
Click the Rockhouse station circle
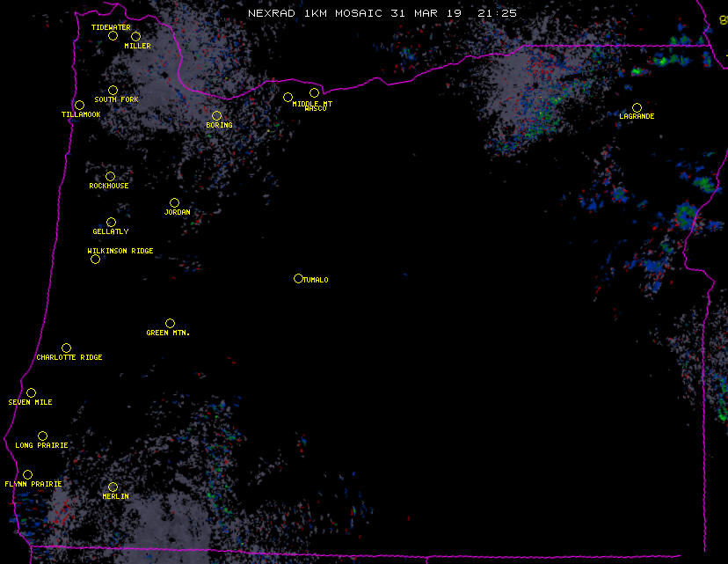click(x=110, y=176)
